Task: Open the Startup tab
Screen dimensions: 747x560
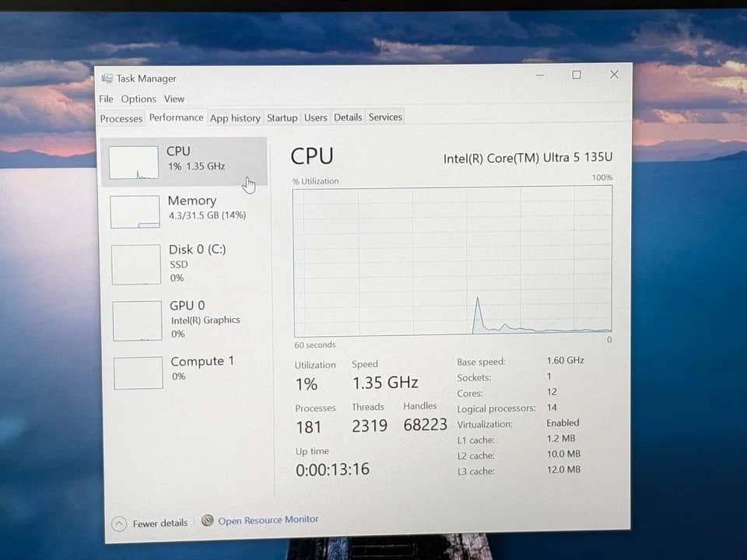Action: tap(282, 117)
